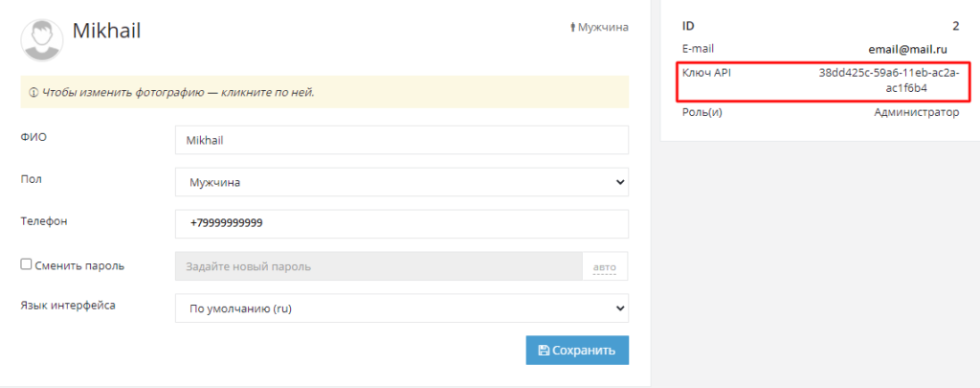Focus the ФИО name input field

(402, 140)
